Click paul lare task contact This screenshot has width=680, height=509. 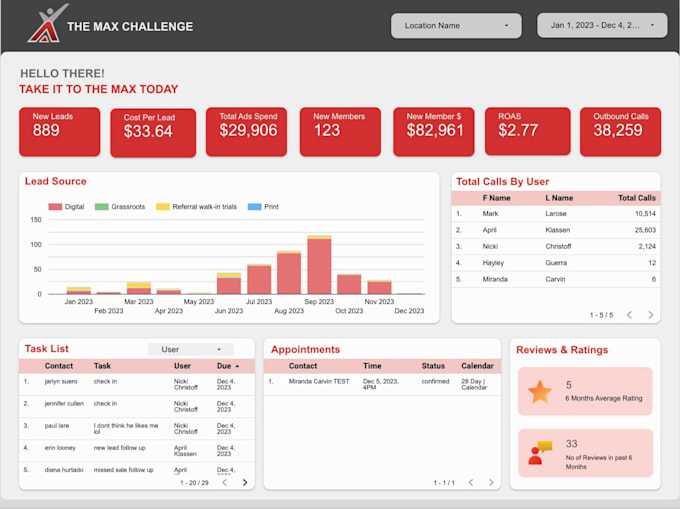coord(56,426)
